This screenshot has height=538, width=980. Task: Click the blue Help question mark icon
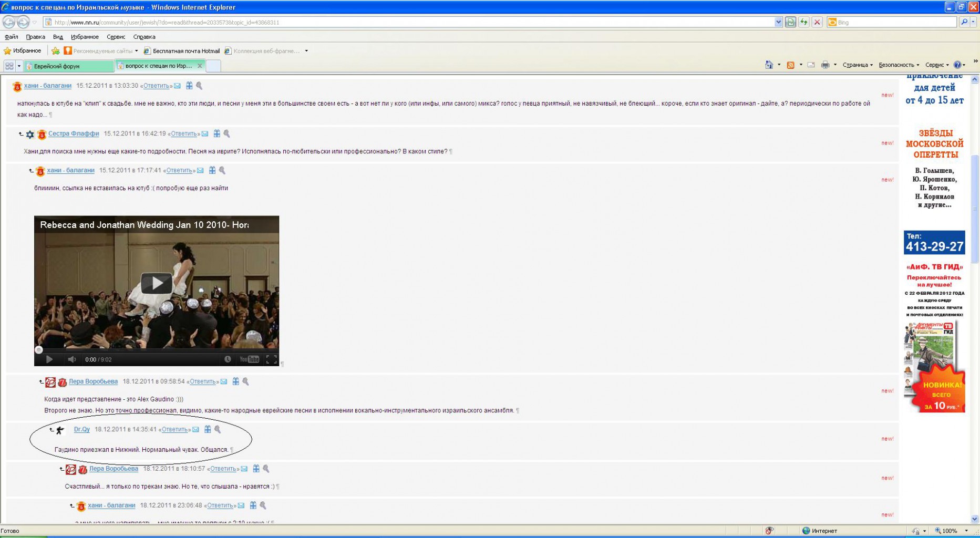pos(957,65)
